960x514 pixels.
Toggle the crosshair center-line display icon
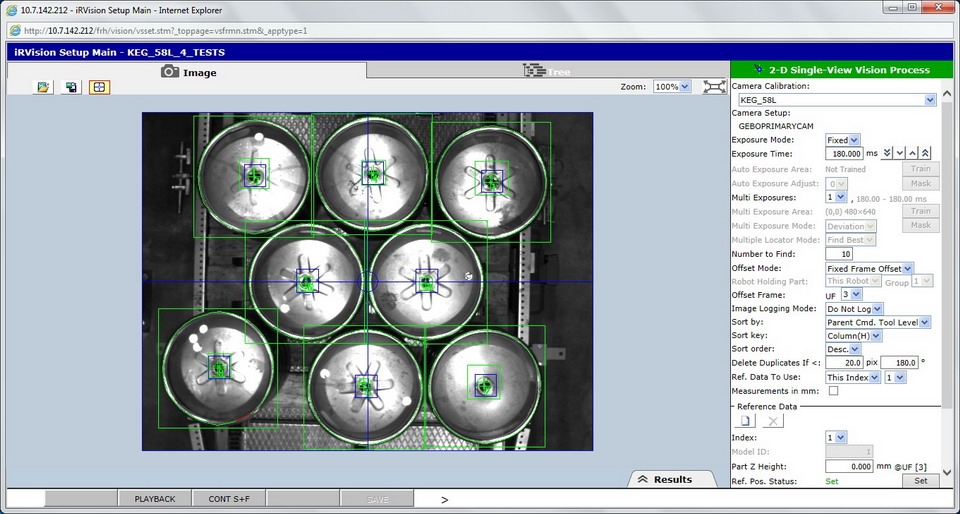[x=99, y=87]
